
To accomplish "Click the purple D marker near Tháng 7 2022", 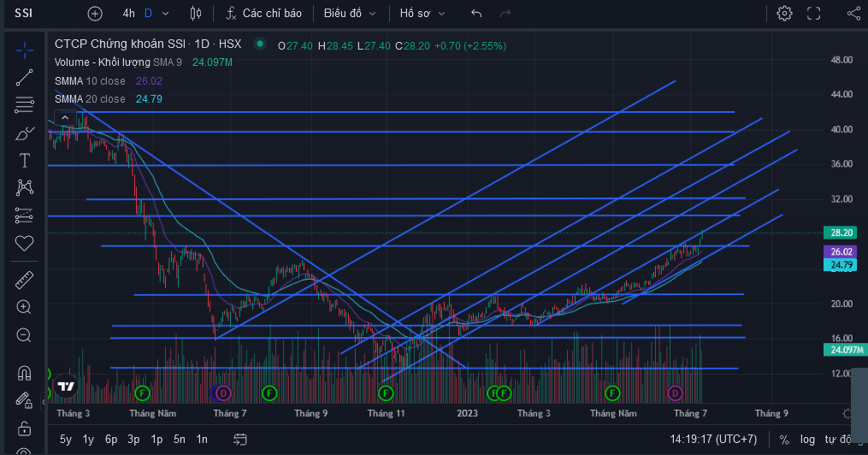I will (223, 393).
